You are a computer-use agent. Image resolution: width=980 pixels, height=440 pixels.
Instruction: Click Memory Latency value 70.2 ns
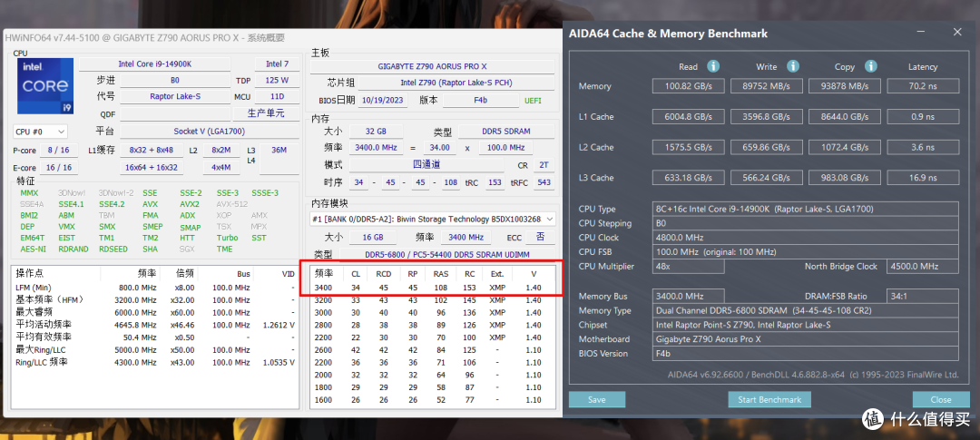click(923, 86)
